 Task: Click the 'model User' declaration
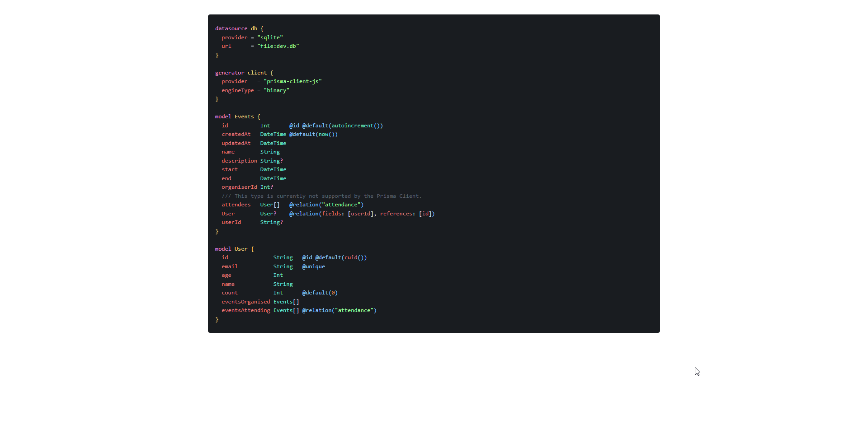click(x=235, y=249)
